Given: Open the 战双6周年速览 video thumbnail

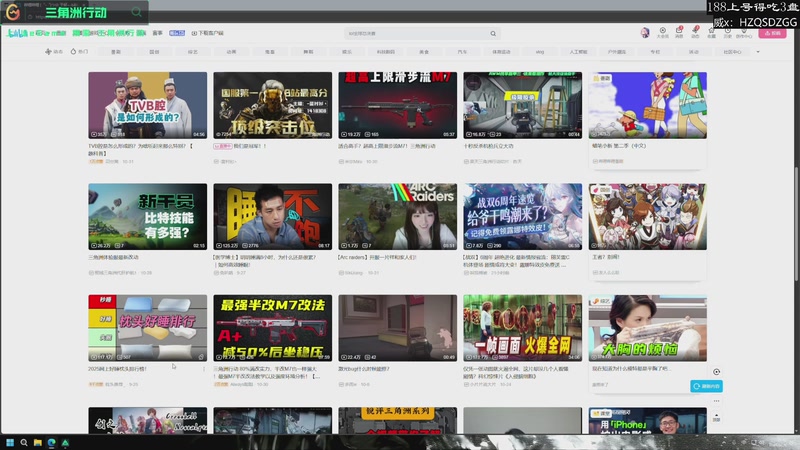Looking at the screenshot, I should 522,217.
